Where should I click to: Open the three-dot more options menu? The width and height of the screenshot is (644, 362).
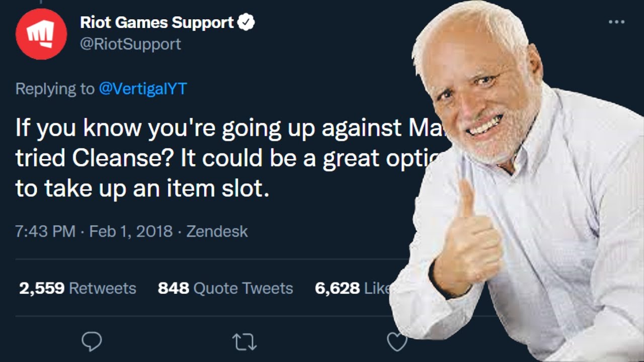[616, 22]
